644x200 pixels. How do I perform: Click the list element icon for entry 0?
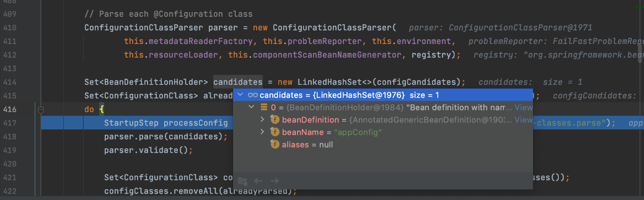[264, 107]
